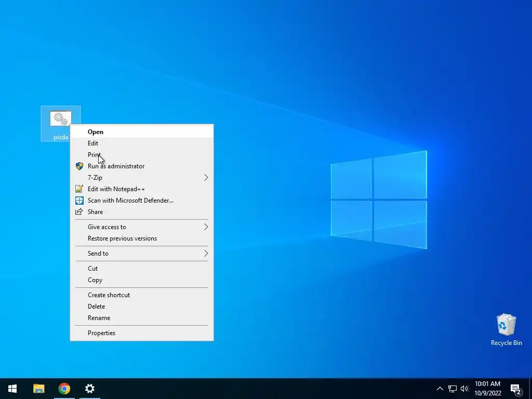Select Edit from the context menu
Image resolution: width=532 pixels, height=399 pixels.
[142, 143]
